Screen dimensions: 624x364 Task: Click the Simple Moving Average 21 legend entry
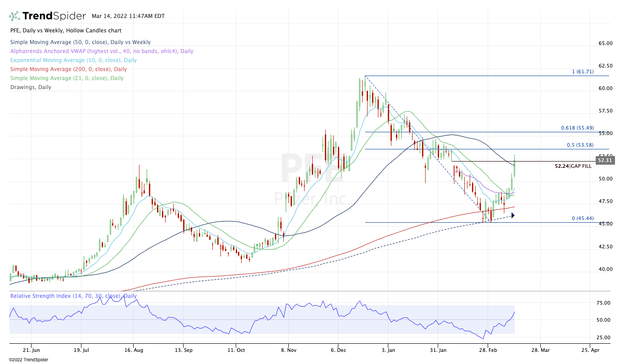pos(67,78)
